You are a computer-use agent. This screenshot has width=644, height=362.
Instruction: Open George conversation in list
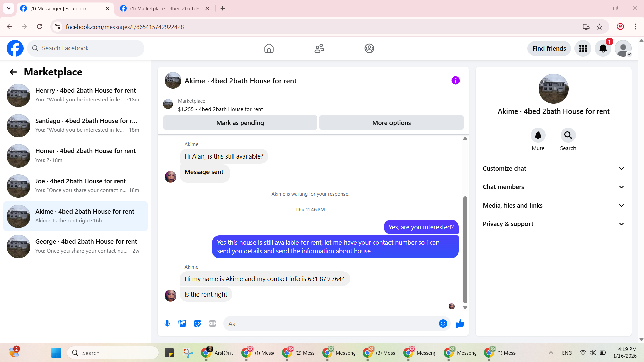click(x=76, y=246)
